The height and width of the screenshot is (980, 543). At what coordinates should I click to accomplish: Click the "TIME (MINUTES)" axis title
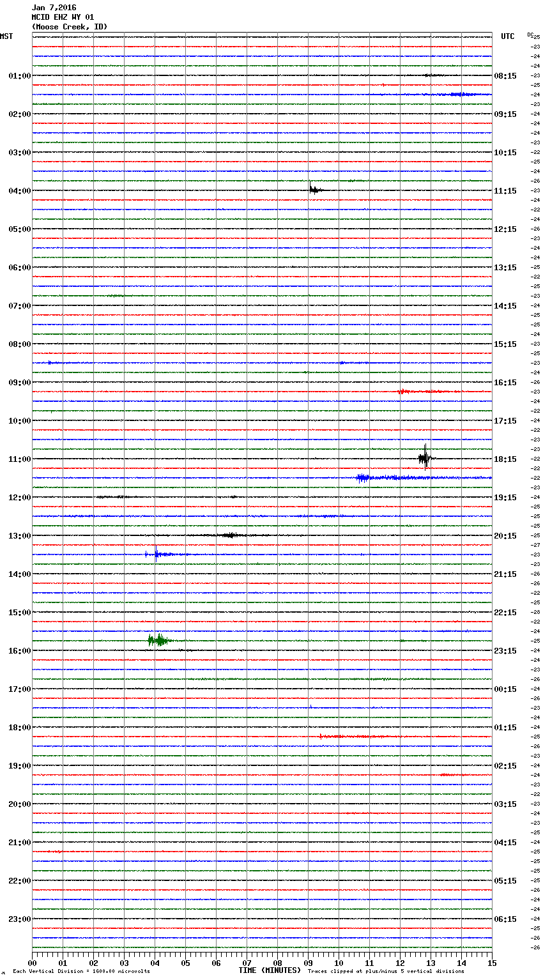click(270, 970)
